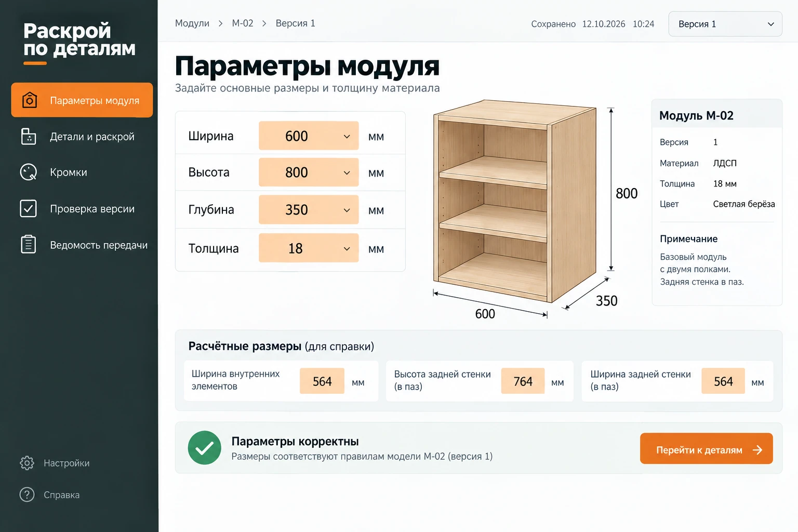
Task: Click the arrow icon in Перейти к деталям
Action: coord(757,450)
